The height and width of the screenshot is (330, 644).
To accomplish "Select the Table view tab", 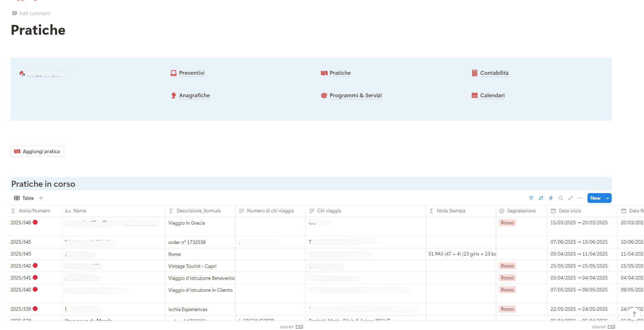I will click(x=24, y=198).
